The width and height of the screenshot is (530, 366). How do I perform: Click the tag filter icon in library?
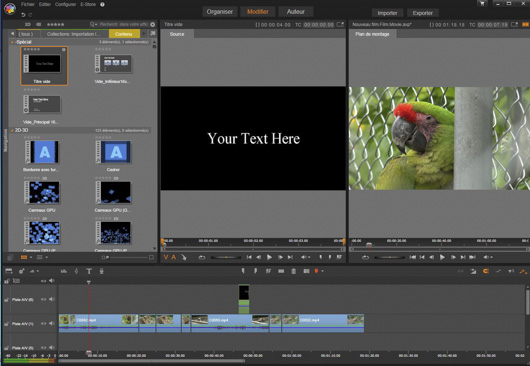pos(39,24)
